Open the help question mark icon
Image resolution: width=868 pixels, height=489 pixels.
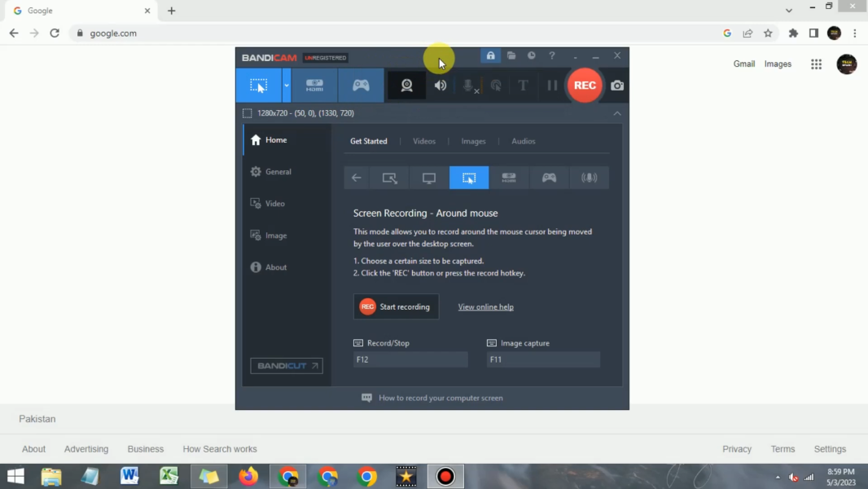(x=552, y=55)
